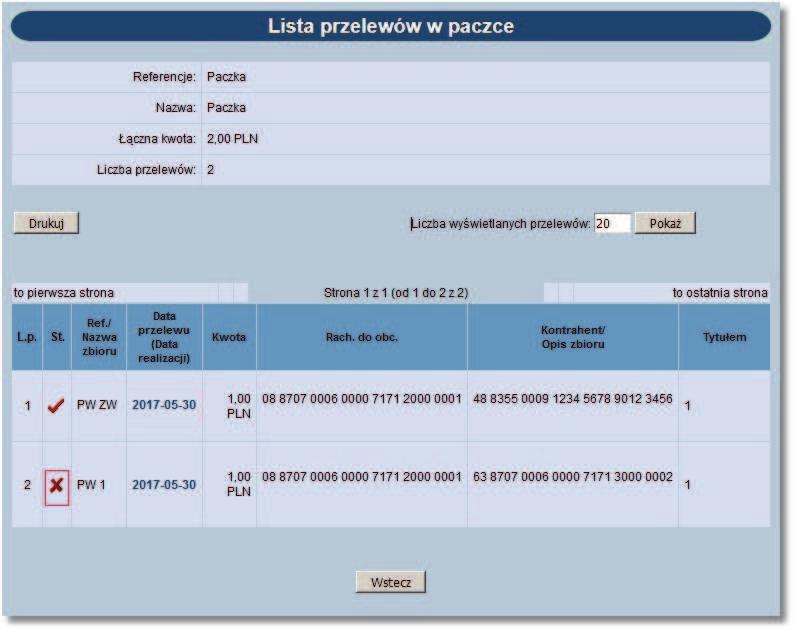Select the Data przelewu column header
Image resolution: width=794 pixels, height=630 pixels.
coord(164,337)
